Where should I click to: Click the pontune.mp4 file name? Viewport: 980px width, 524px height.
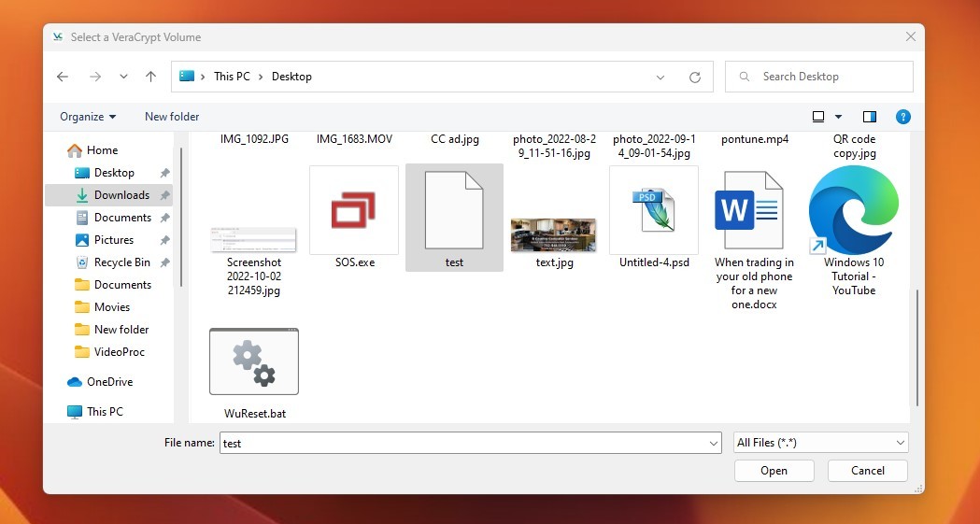pos(754,139)
